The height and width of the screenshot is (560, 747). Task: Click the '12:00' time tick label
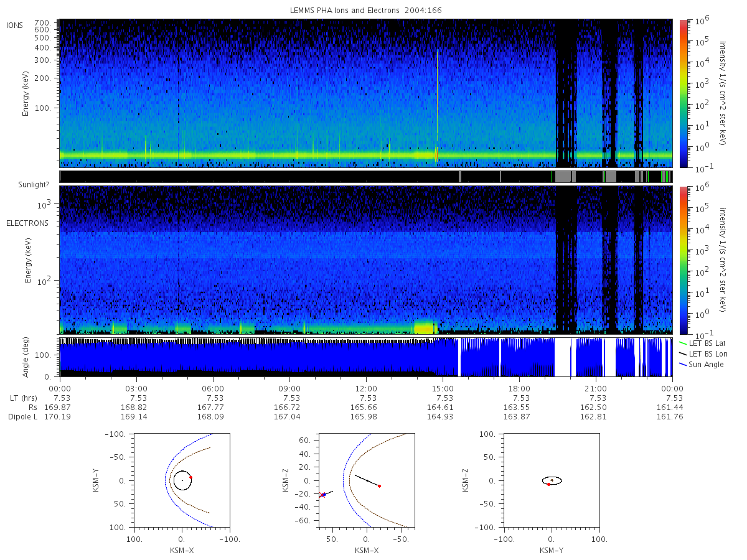366,388
